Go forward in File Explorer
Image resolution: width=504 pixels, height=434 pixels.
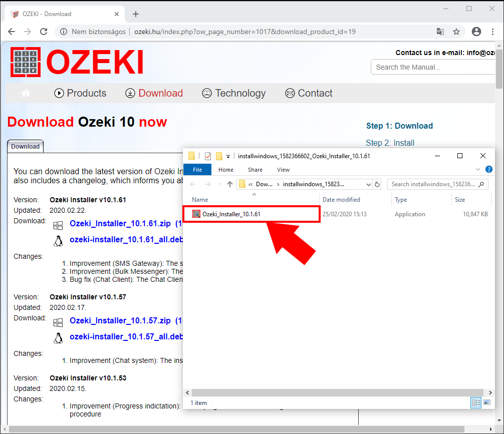coord(208,184)
